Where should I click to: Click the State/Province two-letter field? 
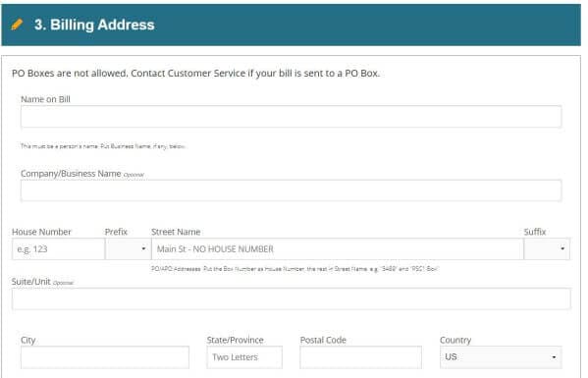click(244, 357)
